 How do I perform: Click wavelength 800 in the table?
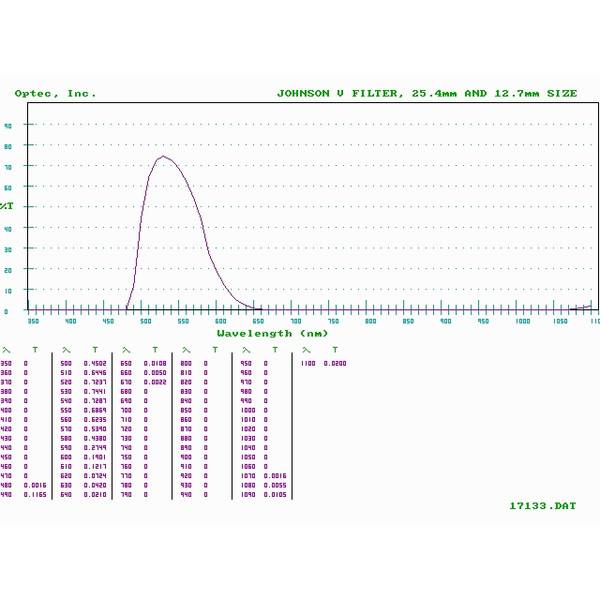186,364
